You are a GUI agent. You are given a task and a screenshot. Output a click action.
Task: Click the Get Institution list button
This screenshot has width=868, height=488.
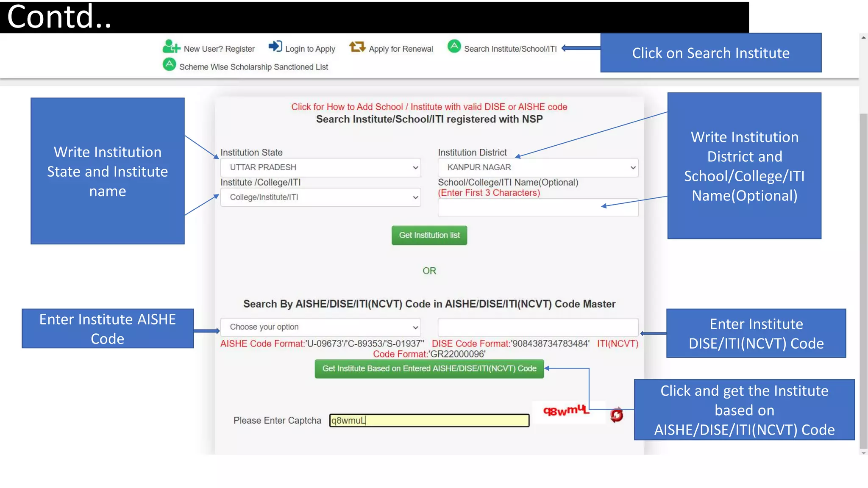tap(429, 236)
